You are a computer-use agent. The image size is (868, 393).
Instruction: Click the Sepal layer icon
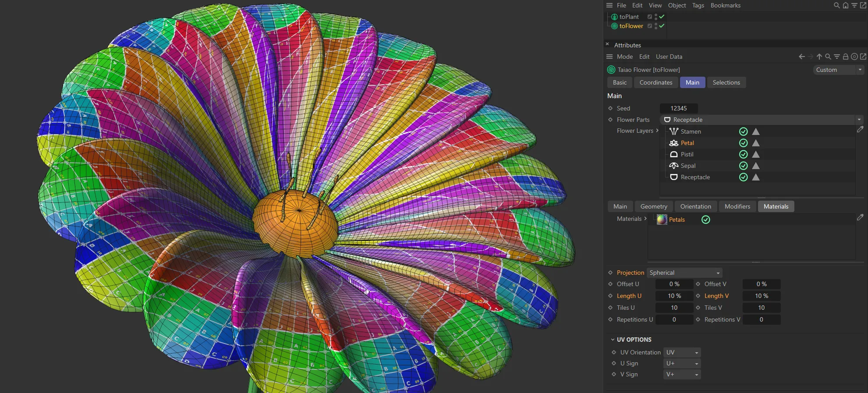point(674,166)
